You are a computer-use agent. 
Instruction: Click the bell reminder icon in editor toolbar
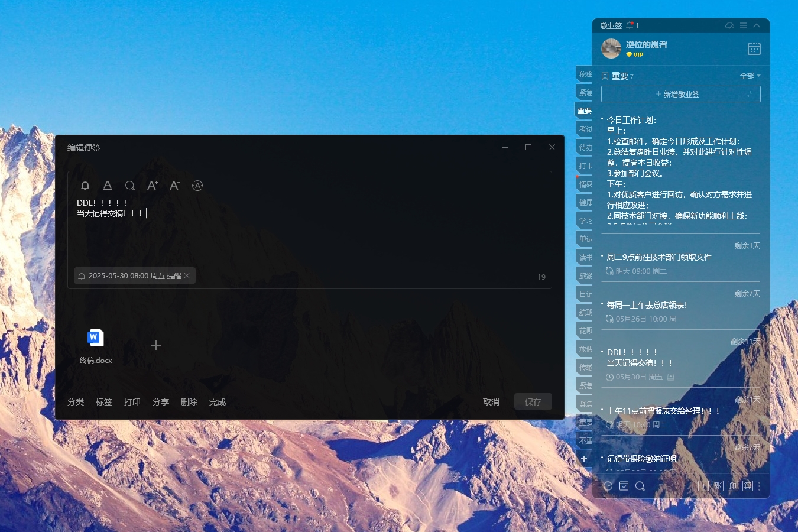pos(85,186)
